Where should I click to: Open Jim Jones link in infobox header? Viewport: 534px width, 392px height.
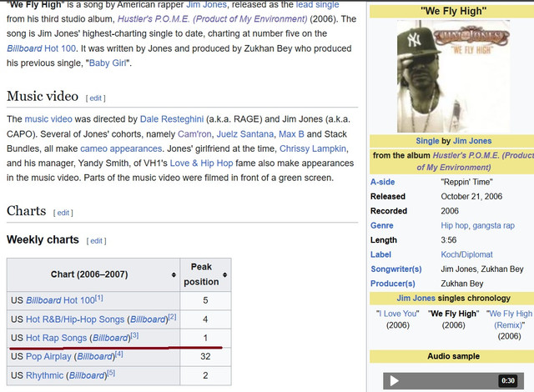click(472, 141)
